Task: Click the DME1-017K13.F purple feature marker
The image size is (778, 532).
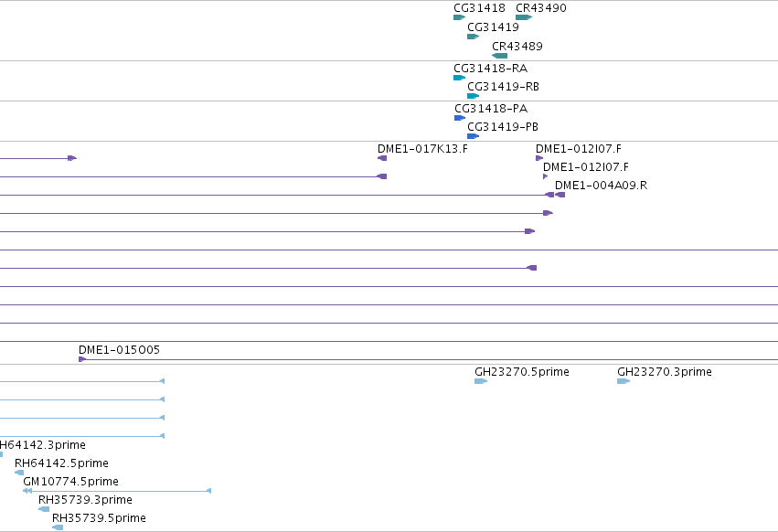Action: (382, 158)
